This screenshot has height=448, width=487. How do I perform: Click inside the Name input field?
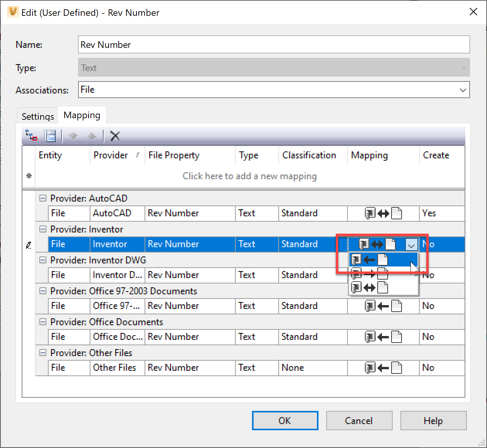(273, 44)
